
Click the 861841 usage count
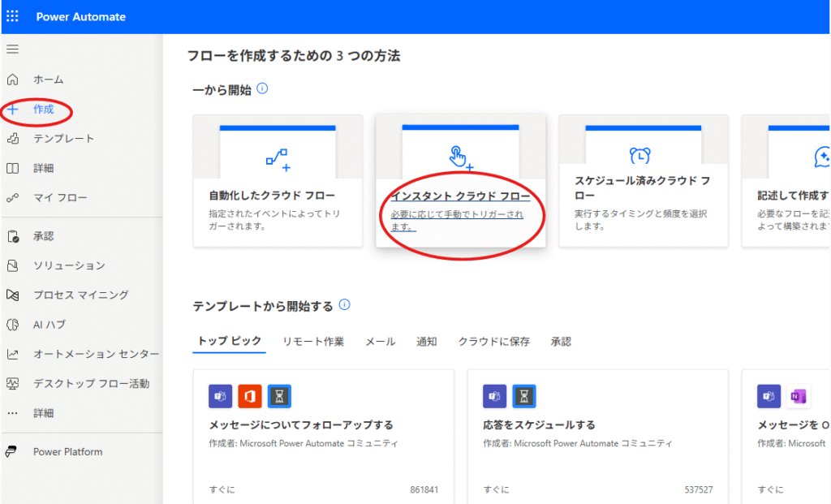click(424, 489)
